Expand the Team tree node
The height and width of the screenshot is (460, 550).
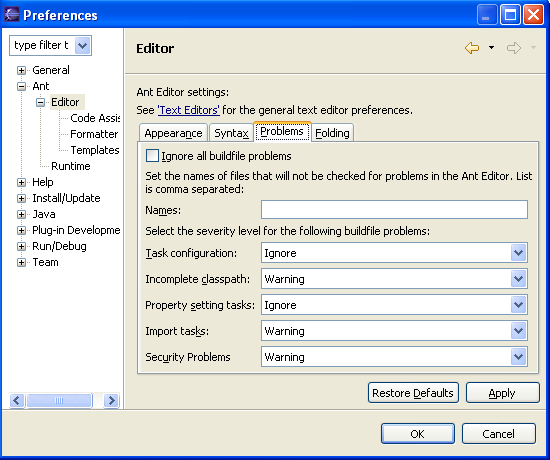[x=21, y=262]
